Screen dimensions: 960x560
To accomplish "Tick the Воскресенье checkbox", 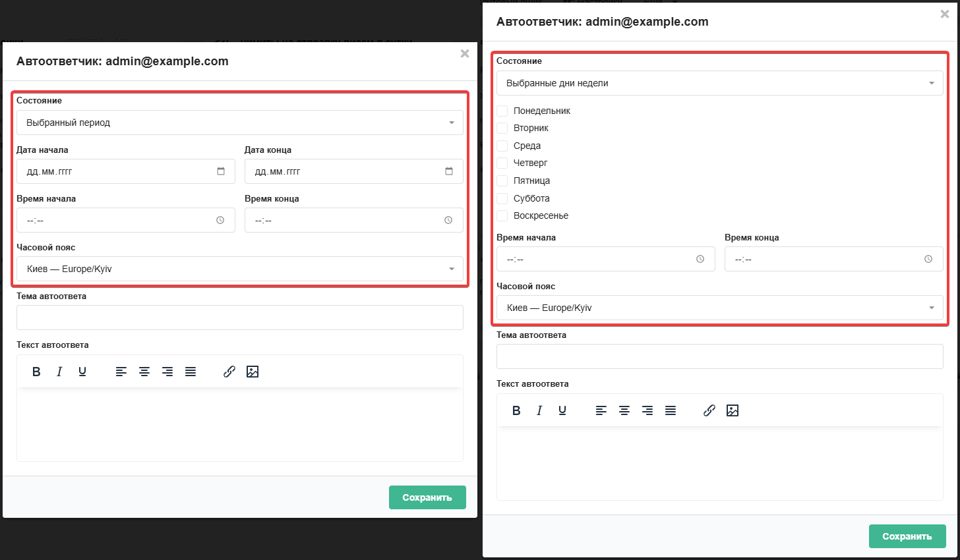I will [x=502, y=215].
